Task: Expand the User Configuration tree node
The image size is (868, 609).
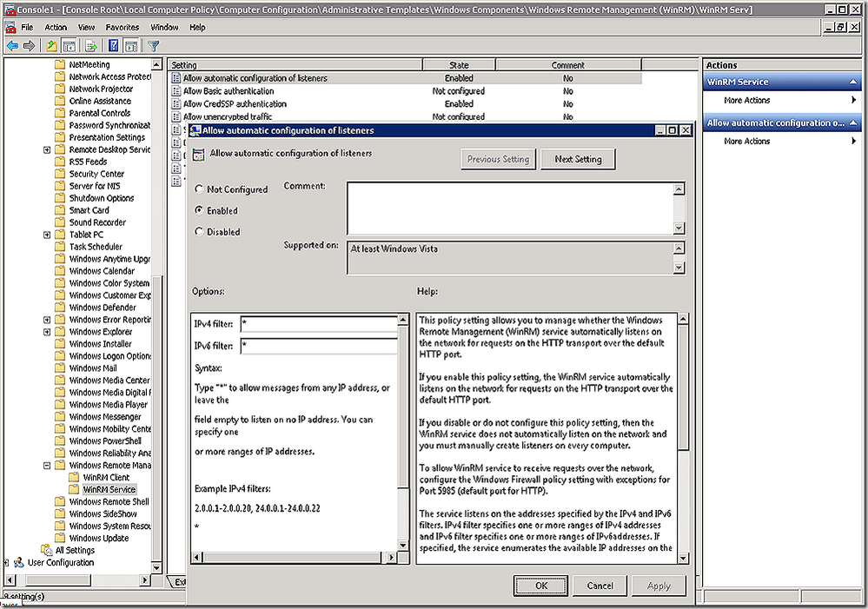Action: click(6, 563)
